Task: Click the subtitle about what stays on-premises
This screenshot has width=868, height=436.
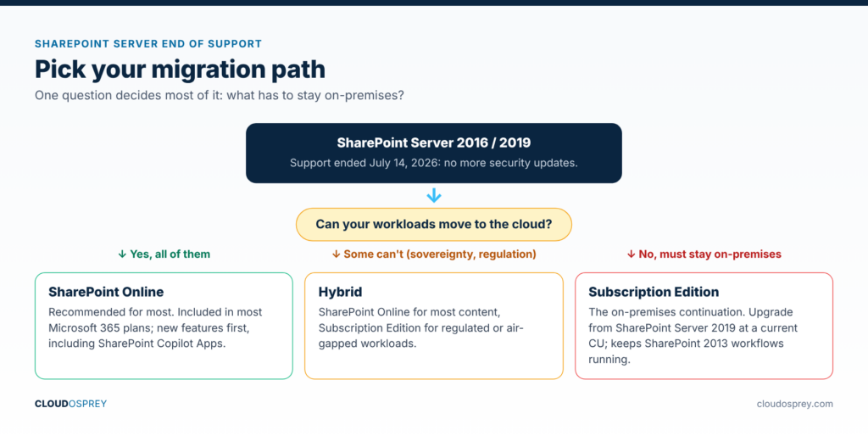Action: tap(220, 95)
